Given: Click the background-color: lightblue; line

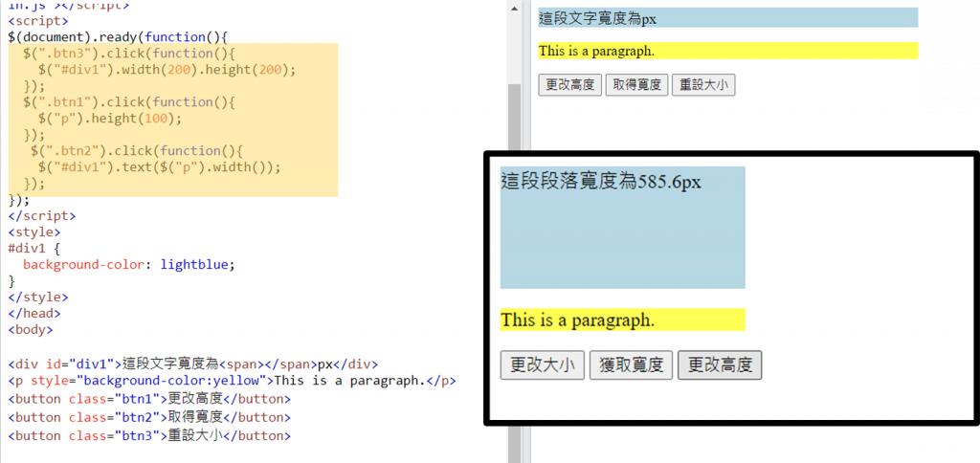Looking at the screenshot, I should point(129,265).
